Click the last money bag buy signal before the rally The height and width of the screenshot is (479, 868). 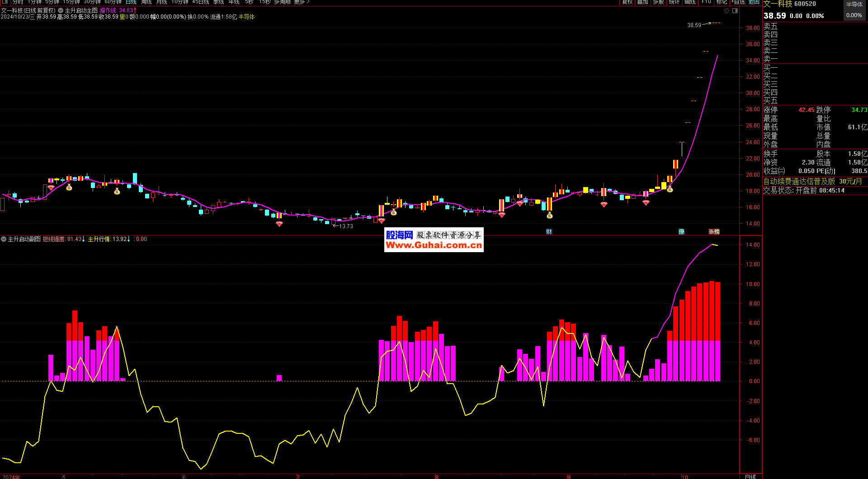tap(670, 189)
